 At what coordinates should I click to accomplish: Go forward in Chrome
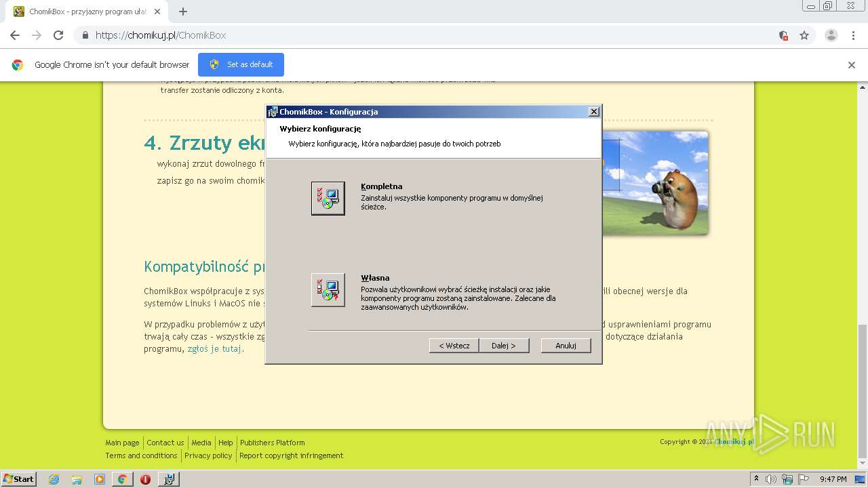coord(37,35)
